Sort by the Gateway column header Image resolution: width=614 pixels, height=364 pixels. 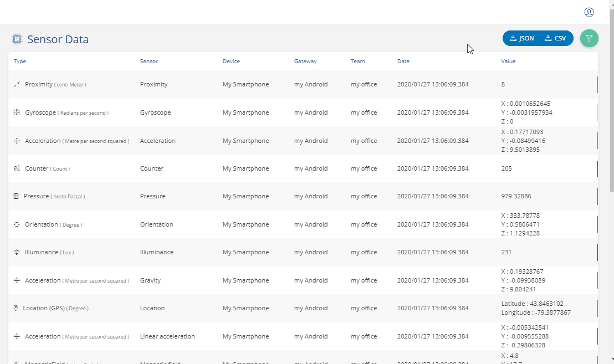pos(305,61)
